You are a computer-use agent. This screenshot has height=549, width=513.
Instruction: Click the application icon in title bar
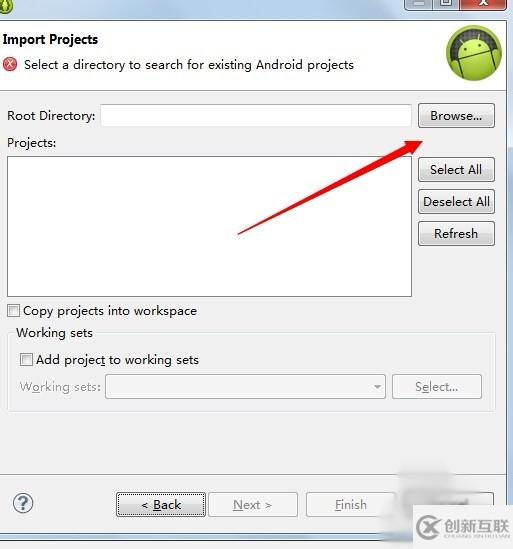point(6,6)
